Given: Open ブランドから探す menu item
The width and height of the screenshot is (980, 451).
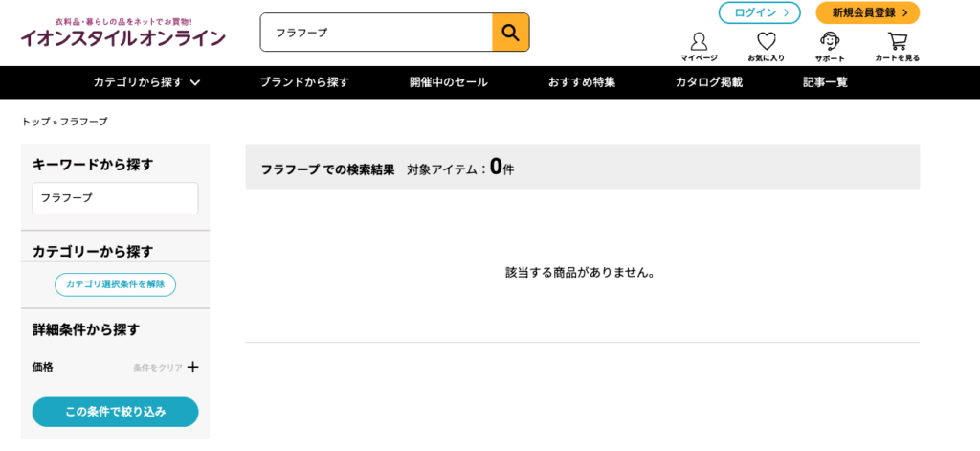Looking at the screenshot, I should tap(304, 82).
